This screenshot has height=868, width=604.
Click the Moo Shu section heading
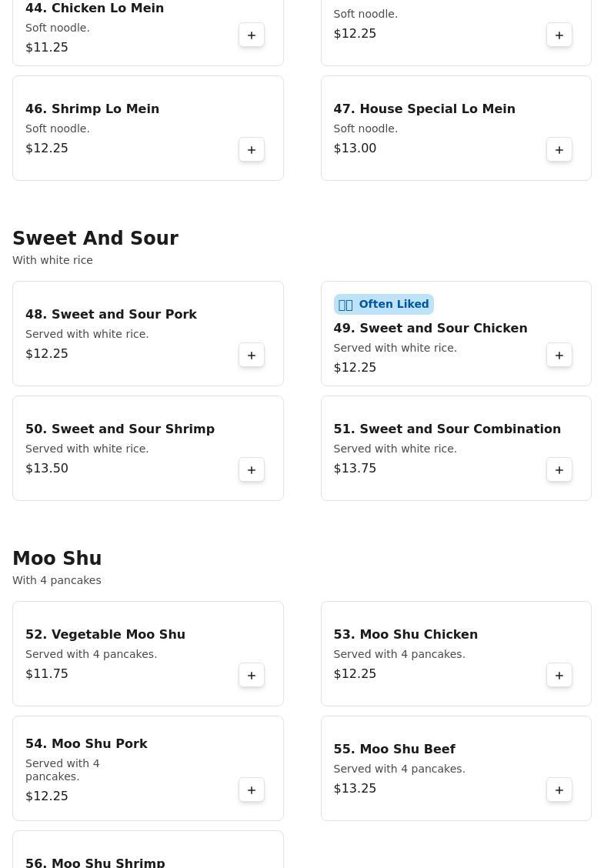click(57, 559)
